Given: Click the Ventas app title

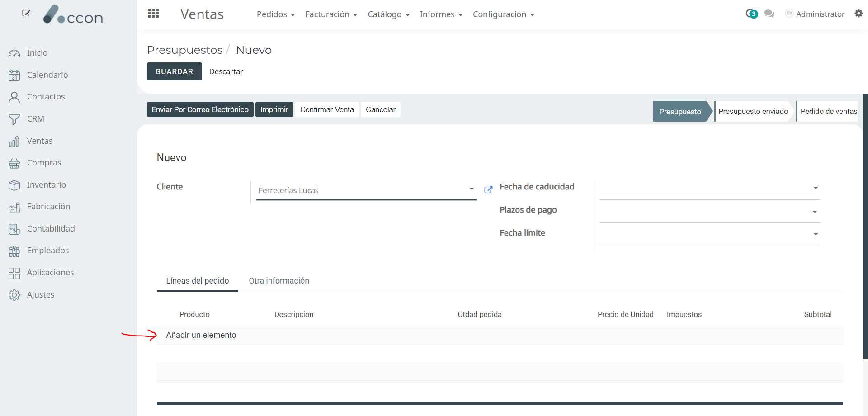Looking at the screenshot, I should pos(202,14).
